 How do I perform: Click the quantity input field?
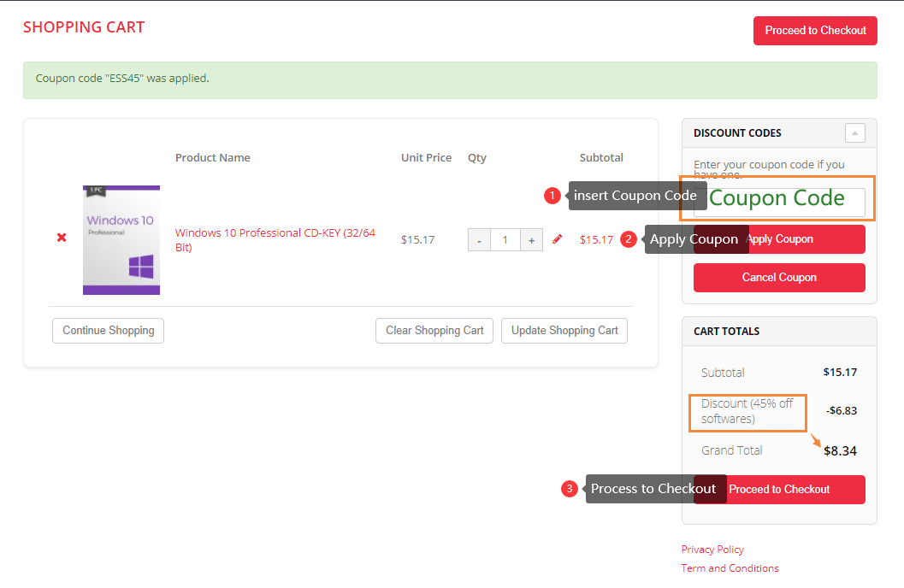coord(505,240)
